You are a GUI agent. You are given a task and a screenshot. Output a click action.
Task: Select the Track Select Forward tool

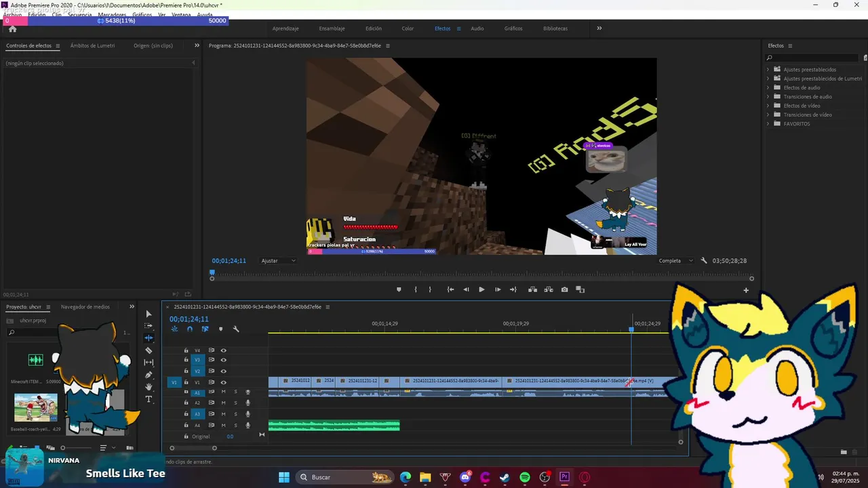(x=149, y=325)
